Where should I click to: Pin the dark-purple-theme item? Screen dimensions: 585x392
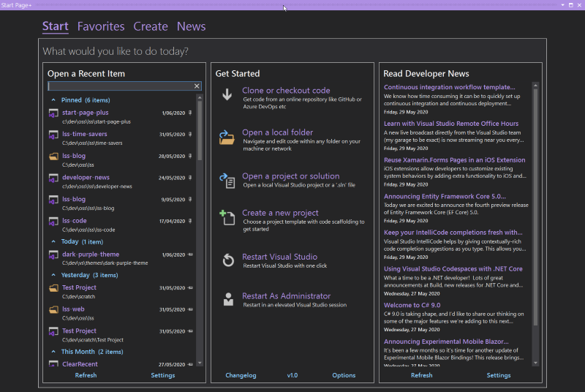(190, 255)
